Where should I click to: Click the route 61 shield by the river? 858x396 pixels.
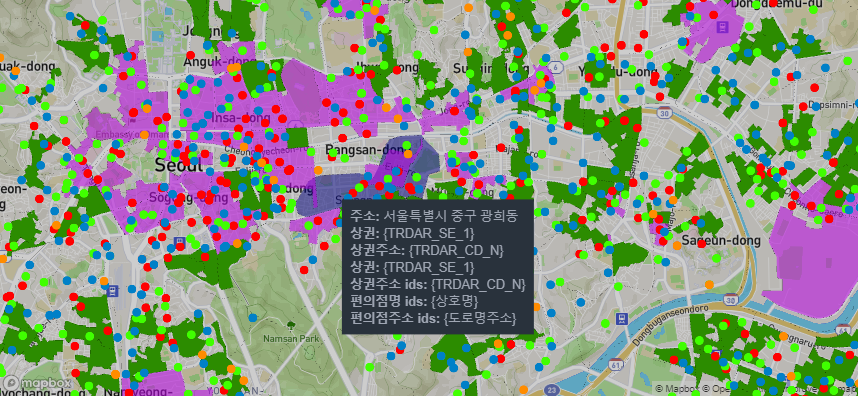click(616, 365)
